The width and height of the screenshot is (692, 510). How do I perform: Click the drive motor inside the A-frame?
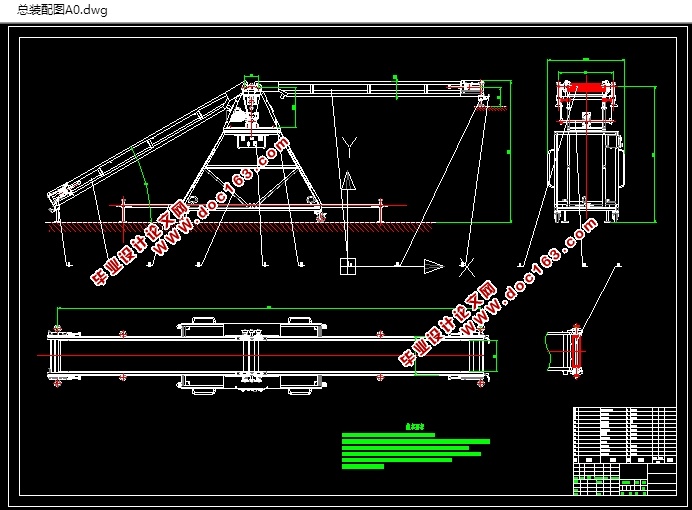(x=239, y=115)
